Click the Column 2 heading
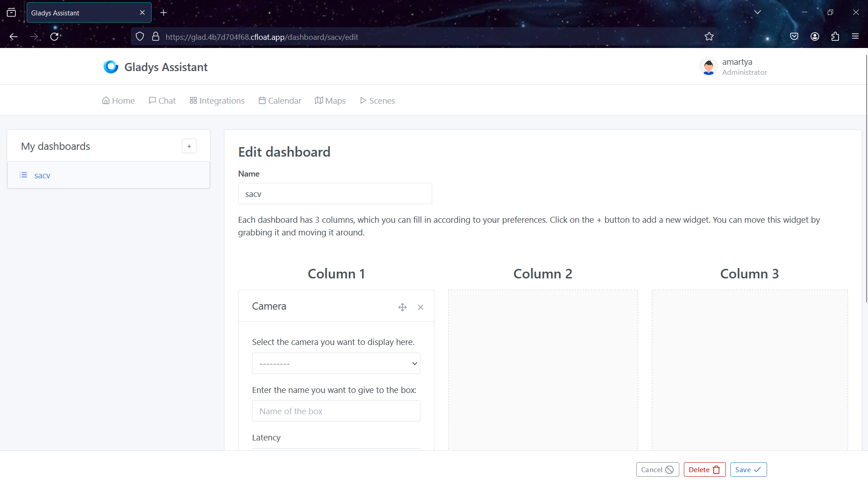868x488 pixels. 543,274
